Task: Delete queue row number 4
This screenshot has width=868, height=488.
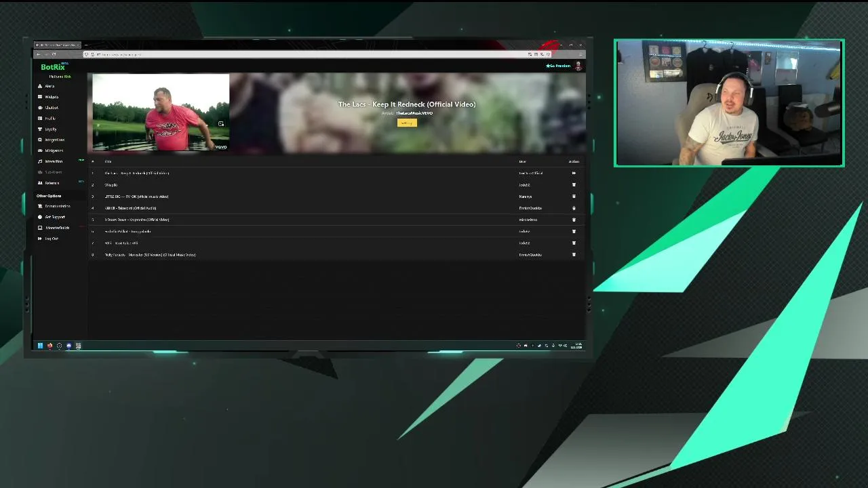Action: pos(574,208)
